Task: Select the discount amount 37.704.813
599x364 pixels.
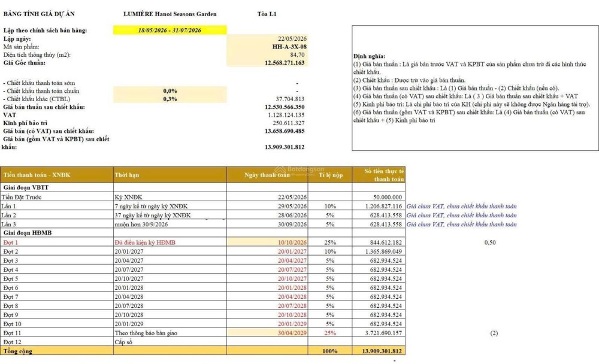Action: pos(291,99)
